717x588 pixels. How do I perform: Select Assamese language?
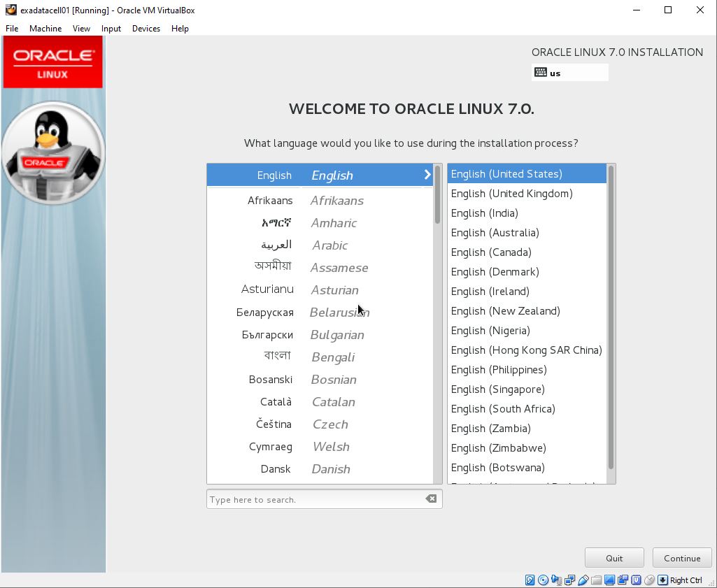(x=320, y=267)
